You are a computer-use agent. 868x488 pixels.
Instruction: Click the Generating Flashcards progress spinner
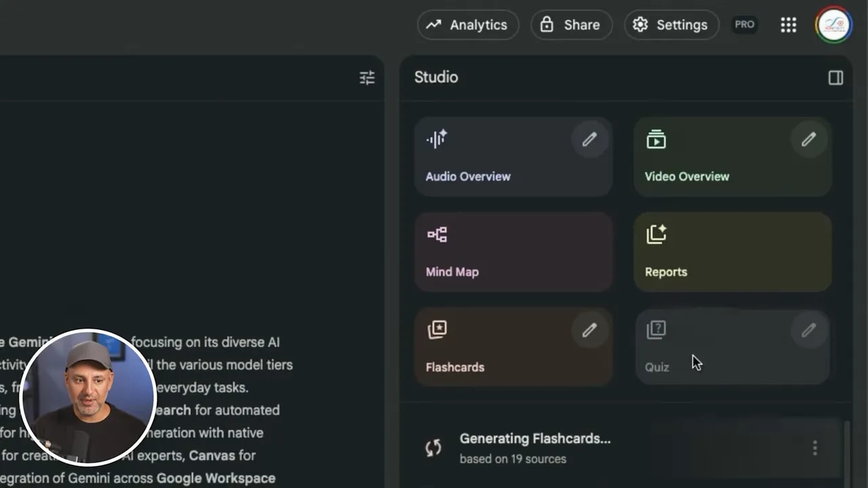point(434,447)
